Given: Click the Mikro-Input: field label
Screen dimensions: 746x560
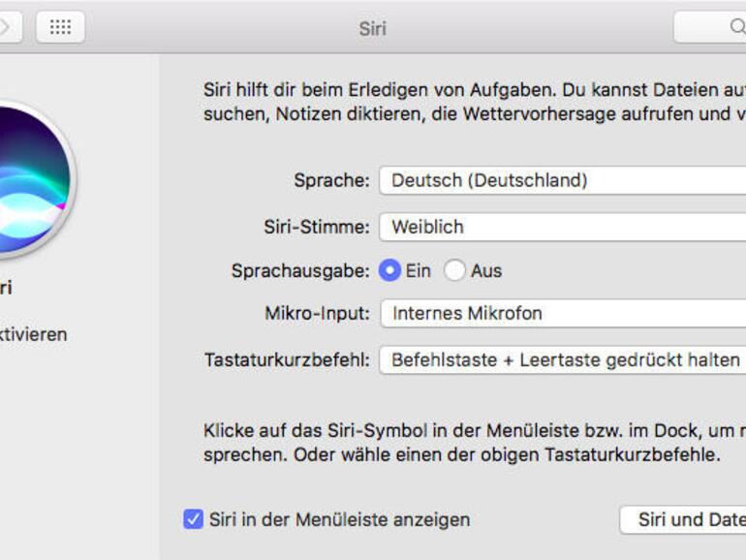Looking at the screenshot, I should click(317, 313).
